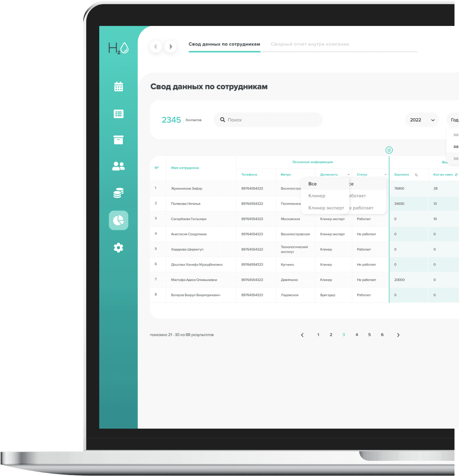Image resolution: width=459 pixels, height=476 pixels.
Task: Go to next results page arrow
Action: click(398, 335)
